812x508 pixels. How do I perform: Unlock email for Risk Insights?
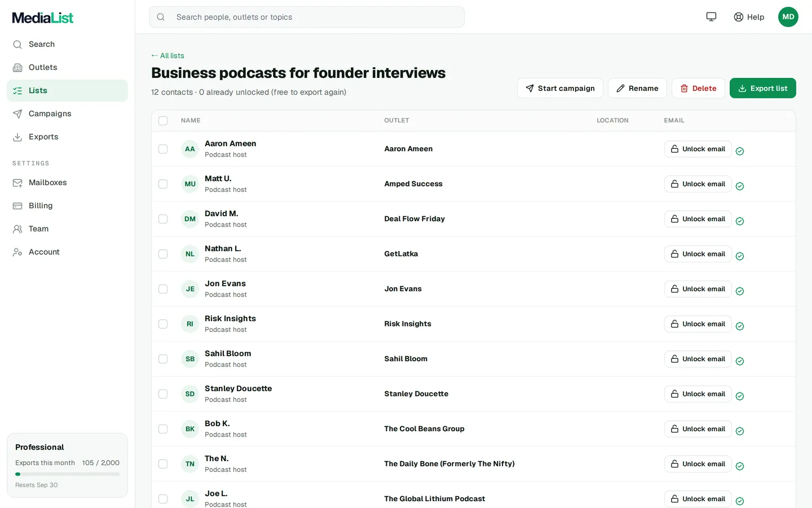(x=698, y=324)
